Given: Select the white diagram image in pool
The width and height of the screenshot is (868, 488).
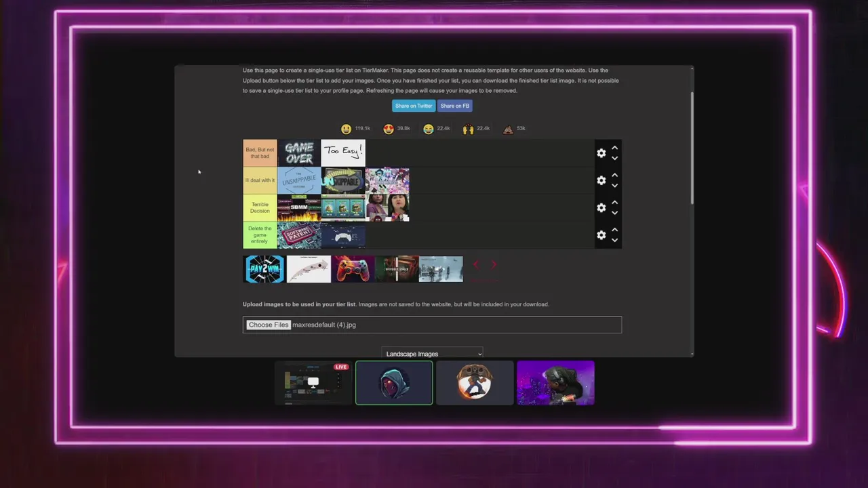Looking at the screenshot, I should coord(309,269).
